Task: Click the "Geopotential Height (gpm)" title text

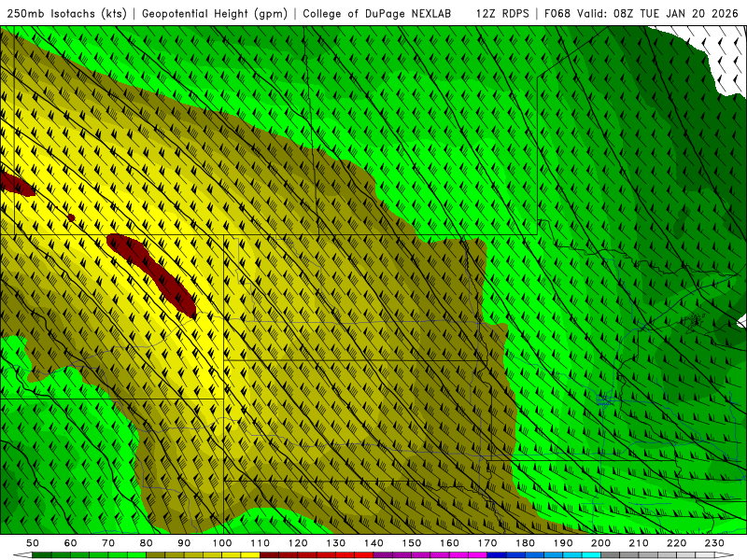Action: pyautogui.click(x=215, y=13)
